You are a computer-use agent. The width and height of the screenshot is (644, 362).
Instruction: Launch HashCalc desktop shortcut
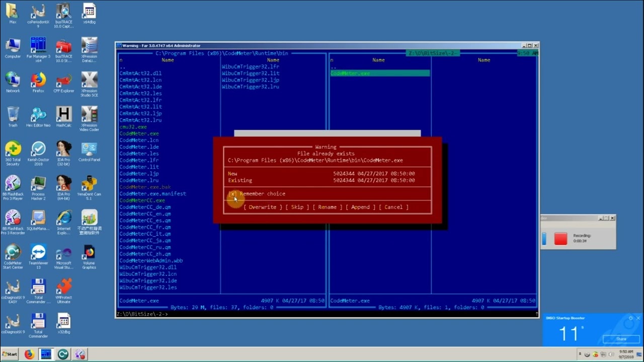click(63, 117)
